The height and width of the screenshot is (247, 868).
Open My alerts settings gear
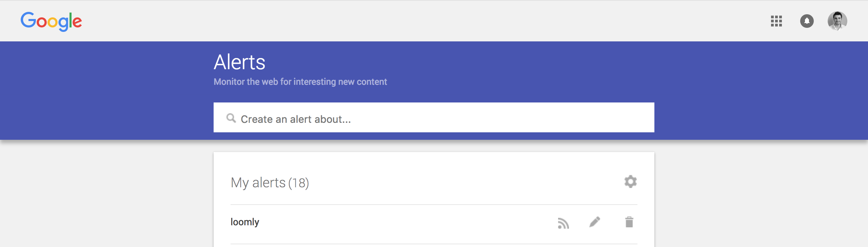(x=630, y=182)
